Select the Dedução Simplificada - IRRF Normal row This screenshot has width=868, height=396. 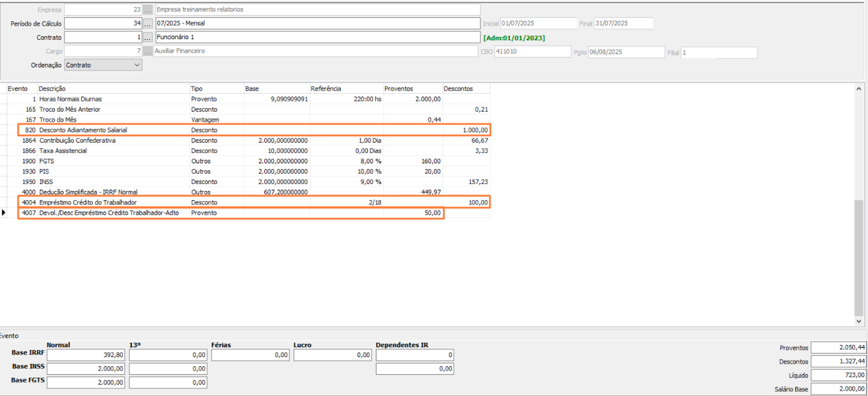[x=248, y=192]
